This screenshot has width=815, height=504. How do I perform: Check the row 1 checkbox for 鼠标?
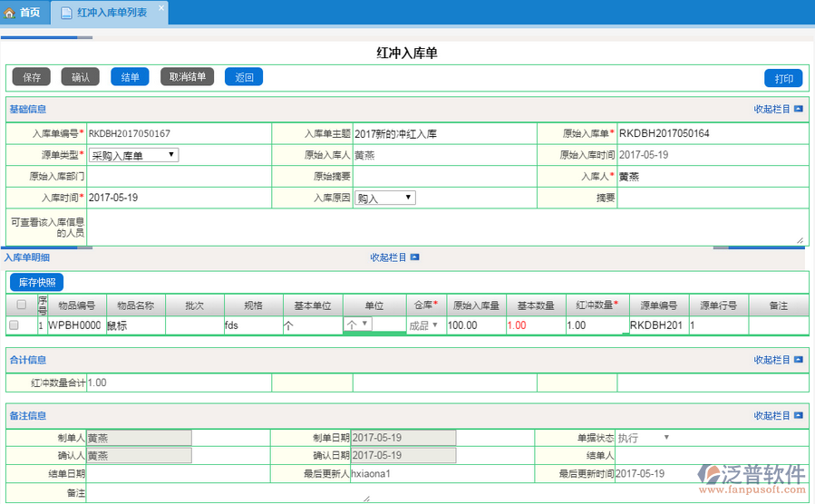pyautogui.click(x=15, y=325)
